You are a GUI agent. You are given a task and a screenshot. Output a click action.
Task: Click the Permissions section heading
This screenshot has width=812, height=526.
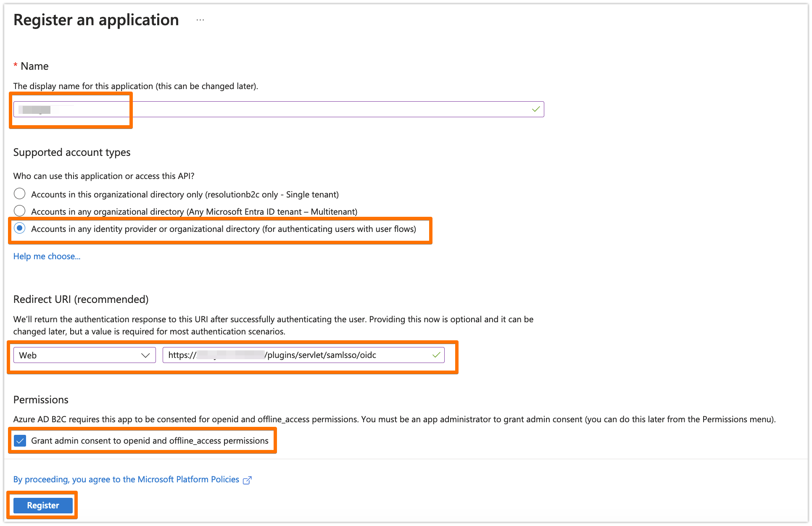point(41,400)
